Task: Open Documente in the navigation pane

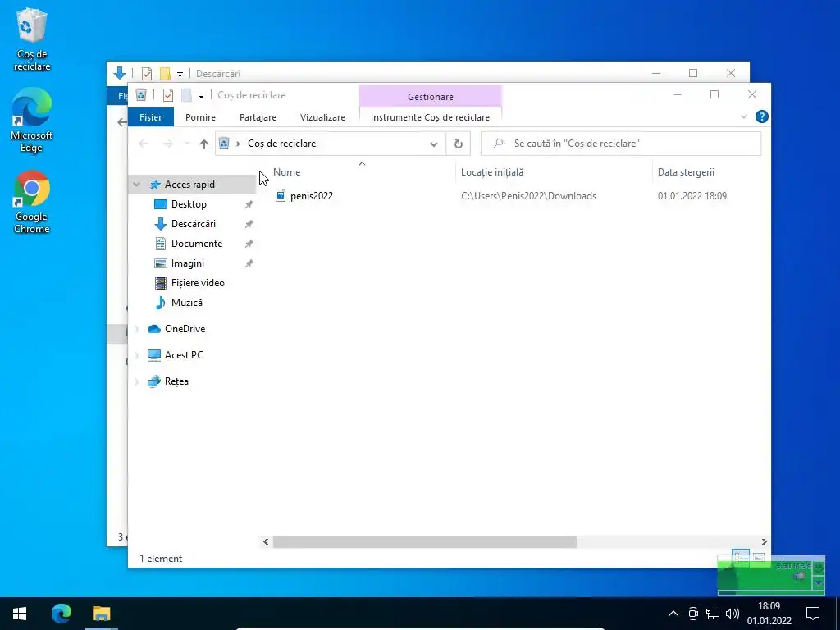Action: tap(197, 244)
